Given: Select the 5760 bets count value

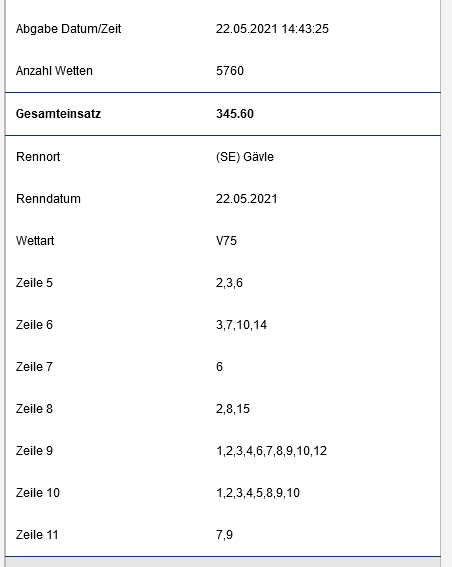Looking at the screenshot, I should 230,71.
